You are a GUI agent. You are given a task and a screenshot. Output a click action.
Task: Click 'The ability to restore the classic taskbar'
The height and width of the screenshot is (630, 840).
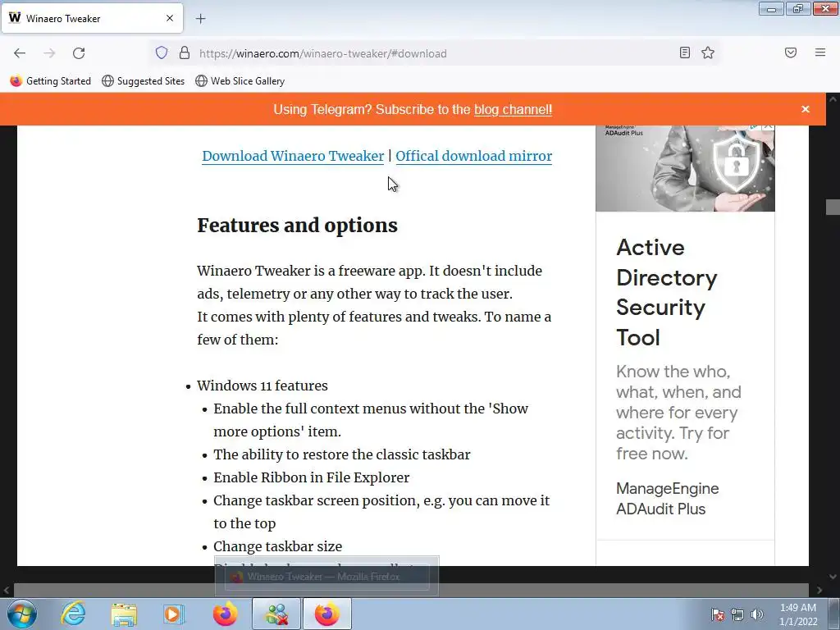(342, 454)
